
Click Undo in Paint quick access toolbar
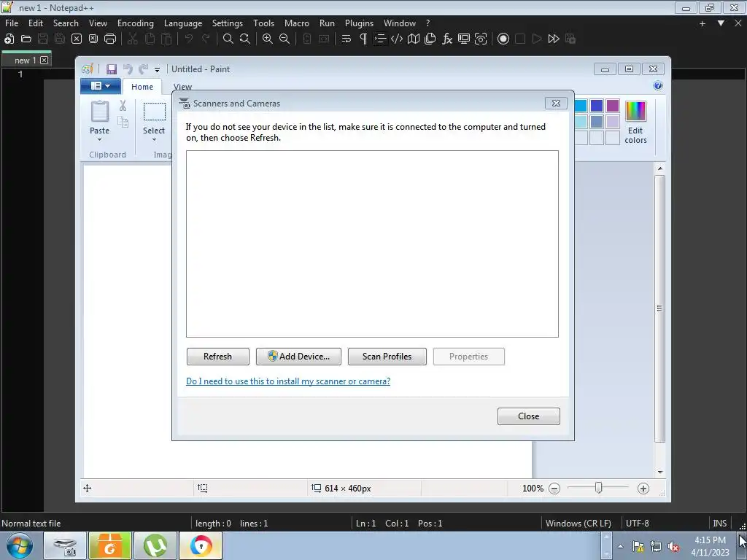(128, 69)
